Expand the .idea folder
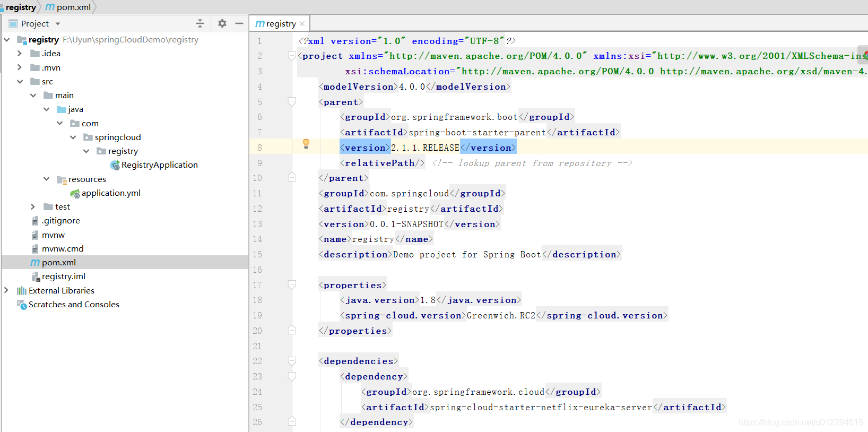868x432 pixels. [x=20, y=54]
